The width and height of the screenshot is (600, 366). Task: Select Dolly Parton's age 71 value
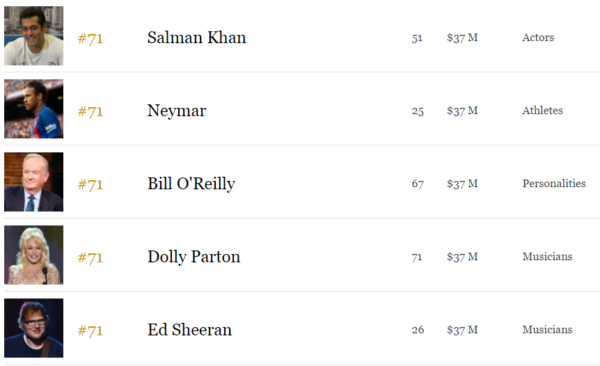[417, 257]
